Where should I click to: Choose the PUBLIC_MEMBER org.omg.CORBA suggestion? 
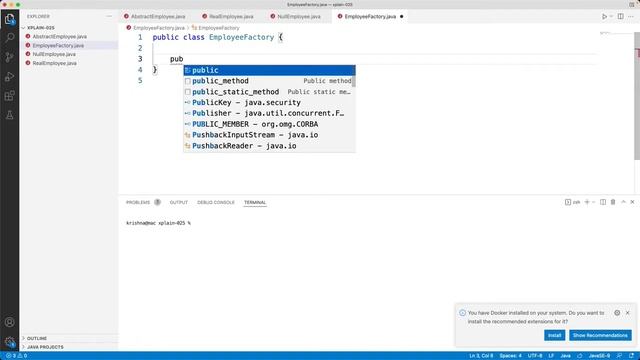[268, 124]
